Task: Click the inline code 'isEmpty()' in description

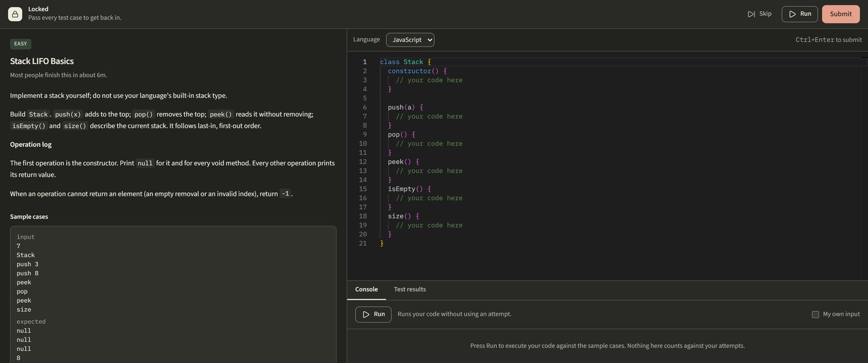Action: [x=29, y=126]
